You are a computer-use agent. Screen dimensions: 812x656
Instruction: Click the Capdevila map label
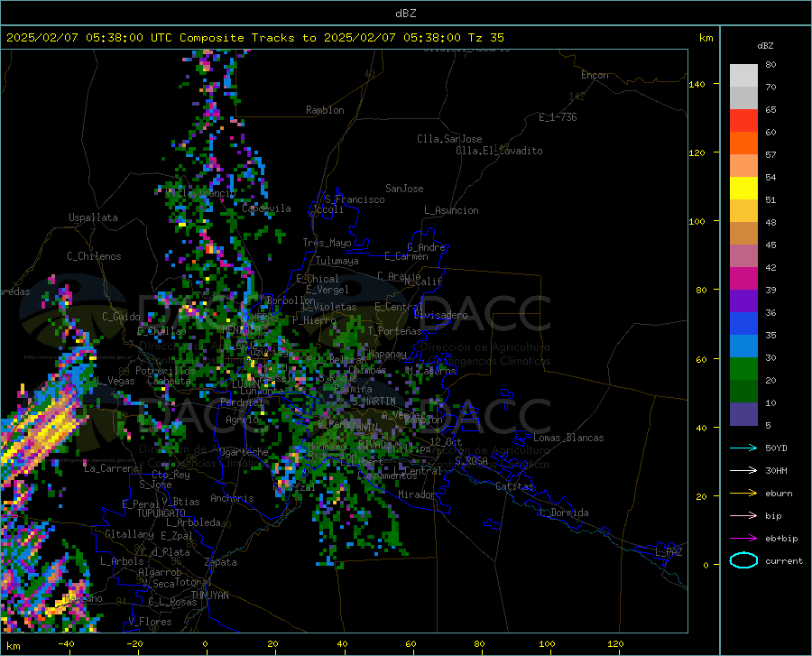(266, 208)
